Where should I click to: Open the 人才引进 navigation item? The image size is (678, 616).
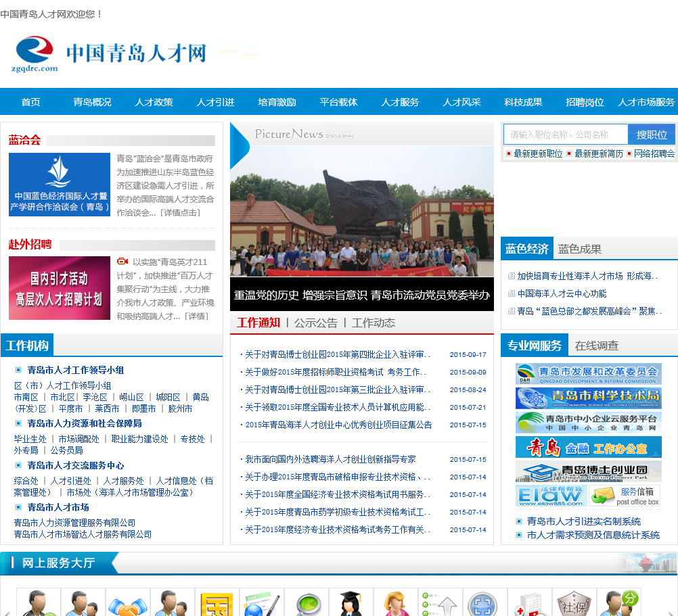[215, 102]
